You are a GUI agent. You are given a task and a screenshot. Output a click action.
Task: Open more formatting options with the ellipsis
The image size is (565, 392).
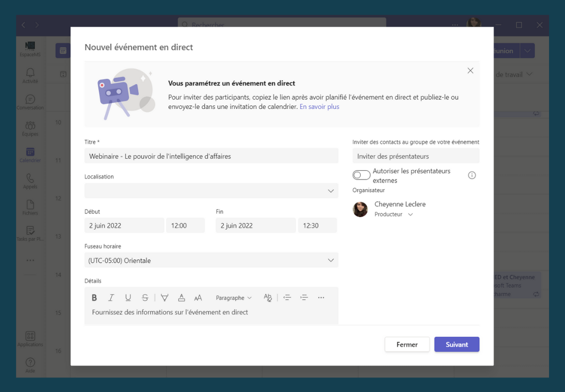tap(321, 298)
